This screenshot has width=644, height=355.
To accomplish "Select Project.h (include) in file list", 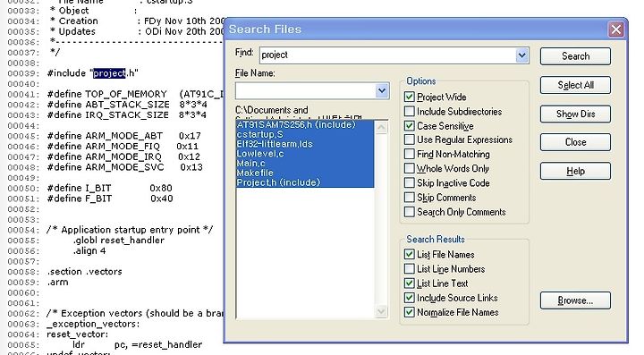I will pos(305,182).
